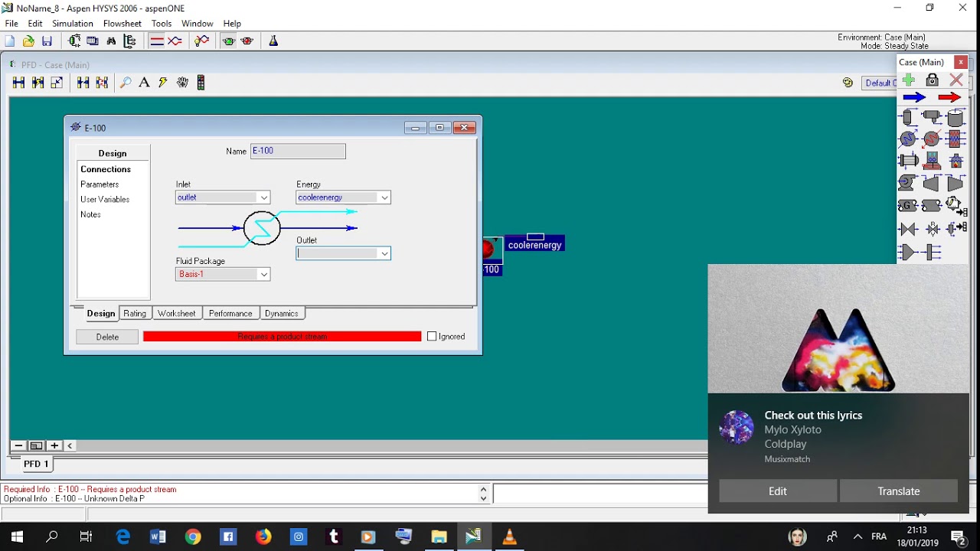Image resolution: width=980 pixels, height=551 pixels.
Task: Select the text annotation 'A' tool
Action: coord(144,83)
